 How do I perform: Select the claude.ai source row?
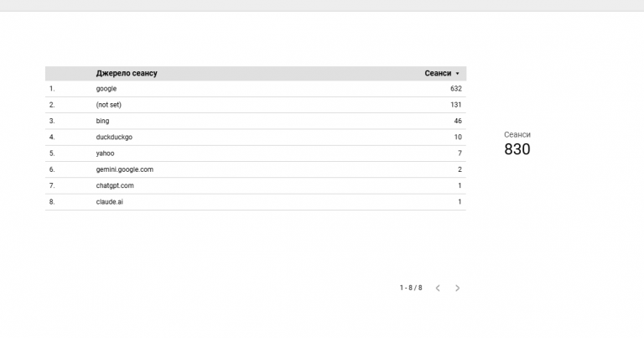point(256,201)
